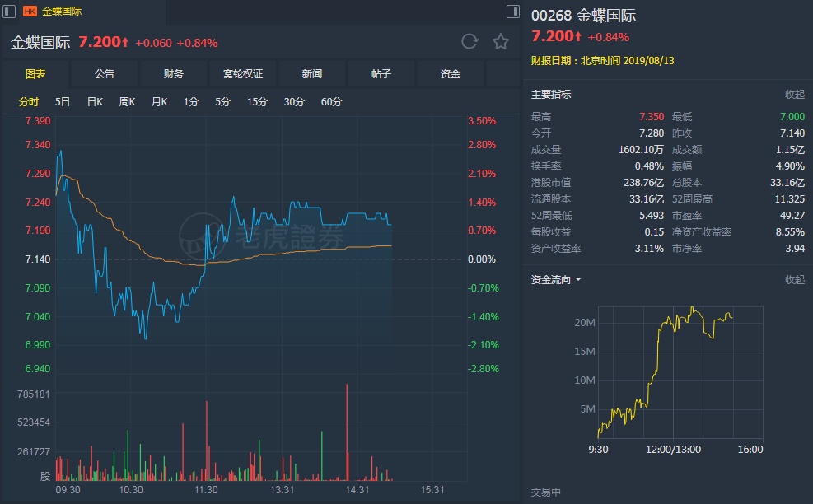Select the 分时 chart period
Screen dimensions: 813x504
pyautogui.click(x=29, y=101)
